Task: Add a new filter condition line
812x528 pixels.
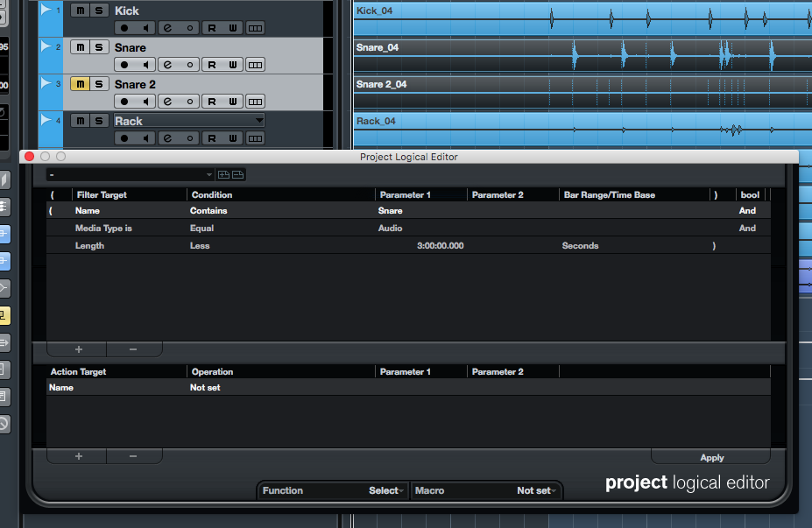Action: [x=78, y=349]
